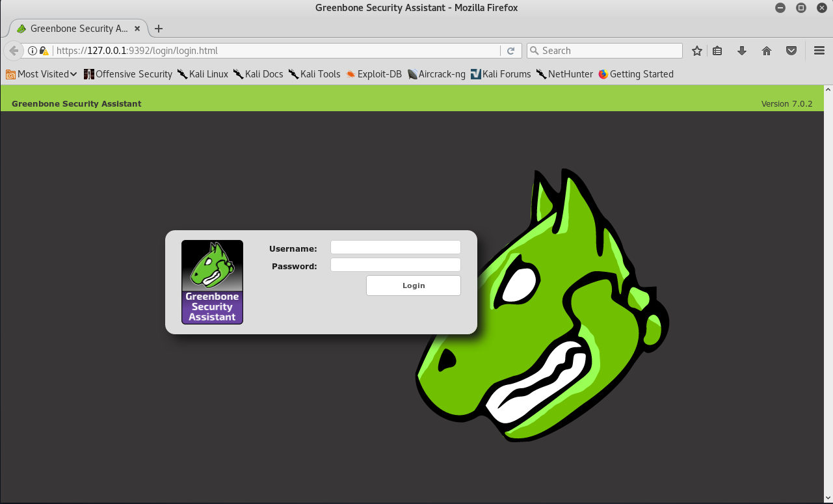
Task: Open the Kali Docs bookmark
Action: 258,74
